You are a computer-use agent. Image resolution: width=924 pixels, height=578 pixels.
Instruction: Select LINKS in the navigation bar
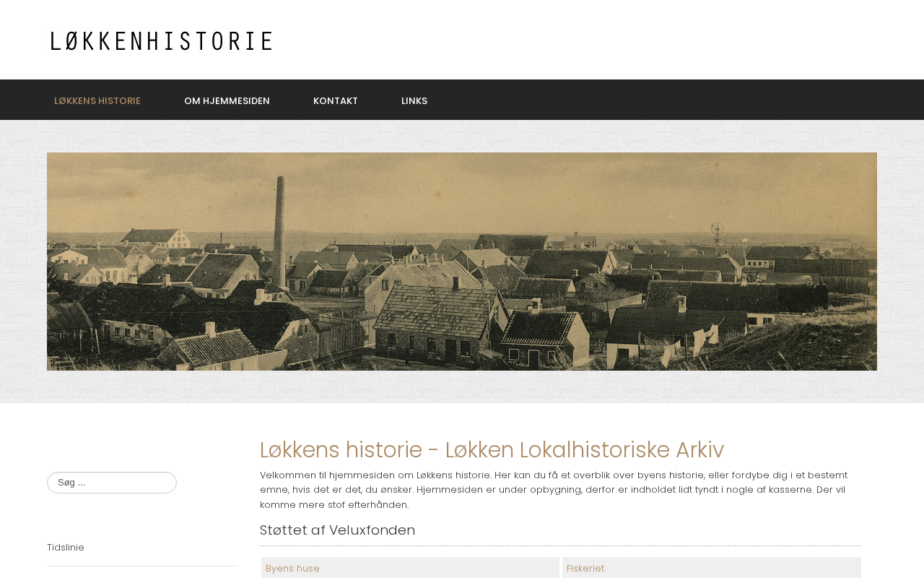(414, 100)
